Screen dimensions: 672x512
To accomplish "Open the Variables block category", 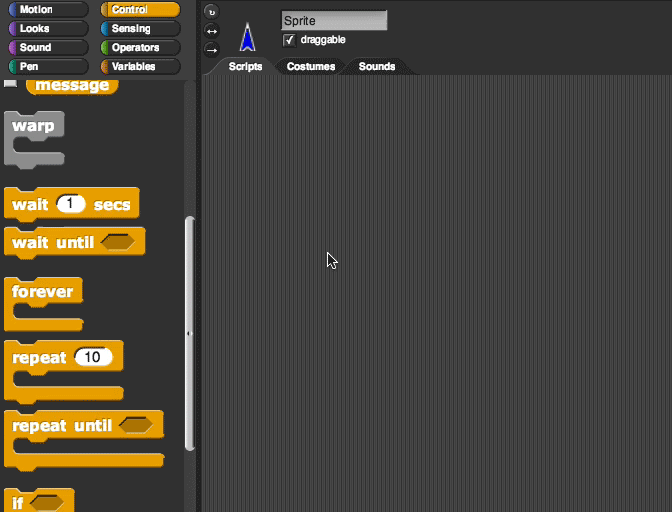I will pyautogui.click(x=139, y=67).
